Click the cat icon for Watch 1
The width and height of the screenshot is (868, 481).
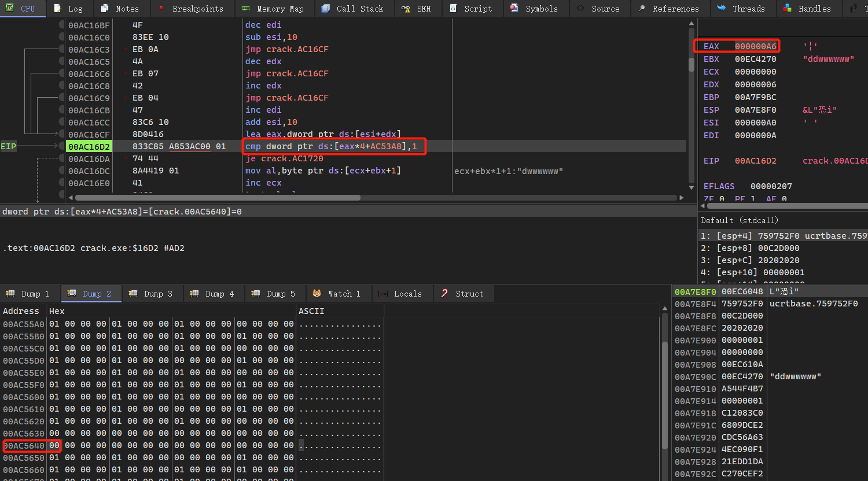pyautogui.click(x=317, y=294)
